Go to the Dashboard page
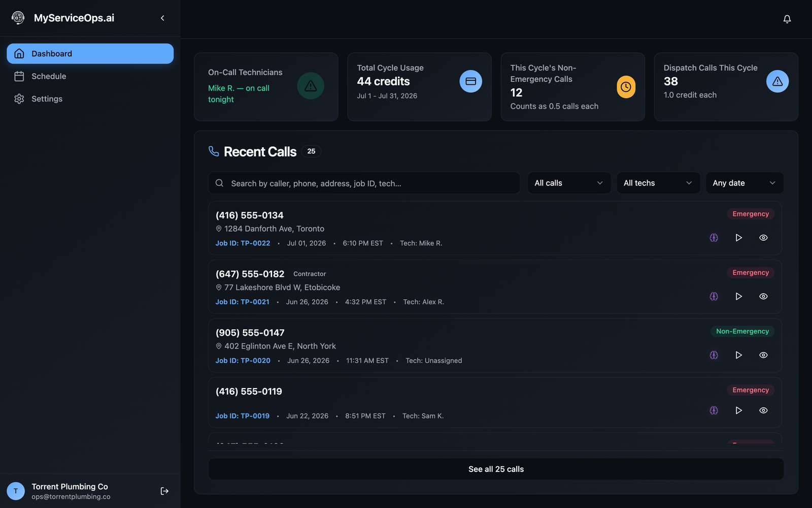812x508 pixels. 90,53
